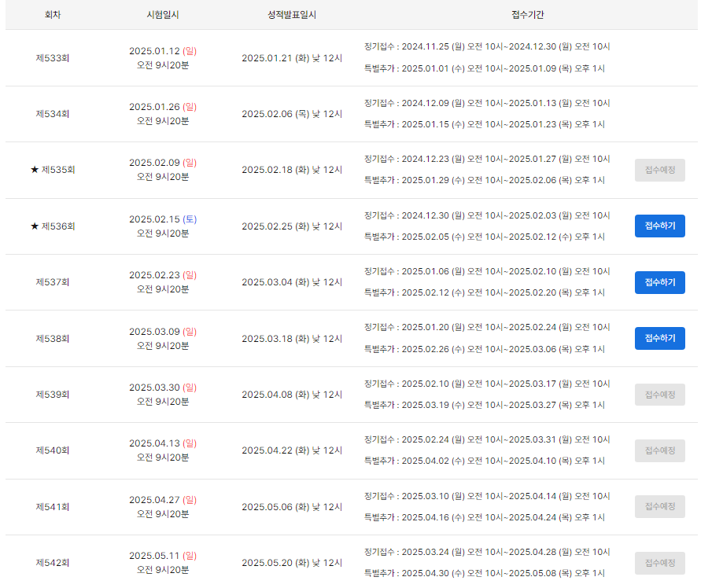Click the 2025.02.15 (토) exam date
Image resolution: width=723 pixels, height=588 pixels.
tap(163, 219)
